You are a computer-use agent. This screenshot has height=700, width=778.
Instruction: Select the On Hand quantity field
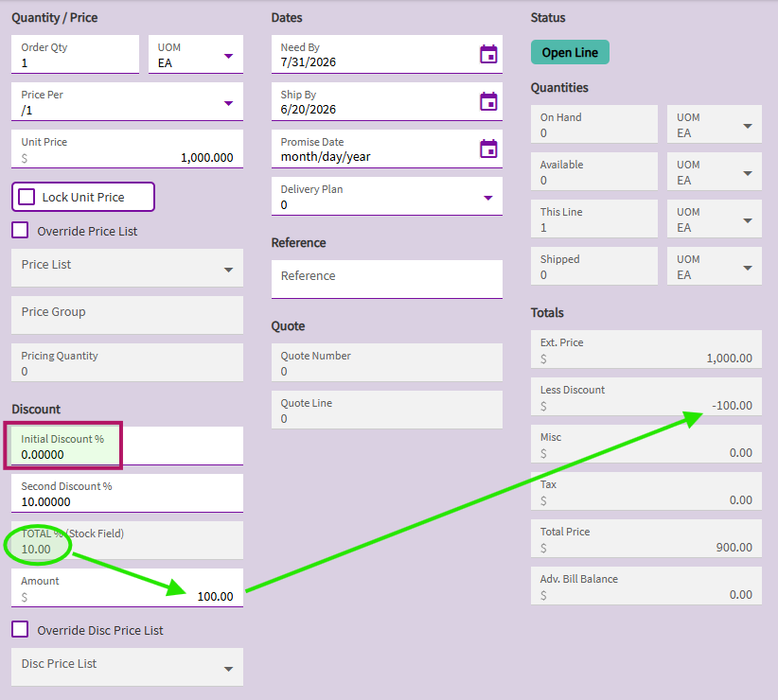tap(594, 124)
